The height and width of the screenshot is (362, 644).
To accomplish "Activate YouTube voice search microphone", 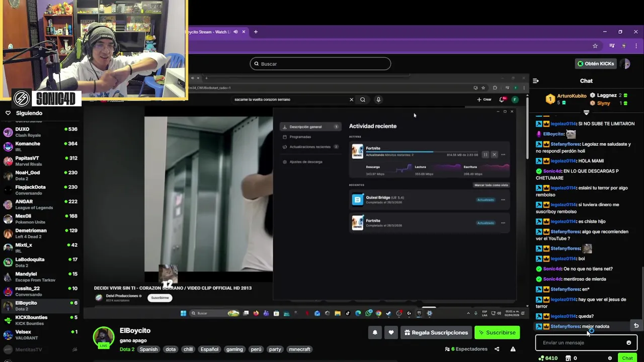I will [378, 100].
